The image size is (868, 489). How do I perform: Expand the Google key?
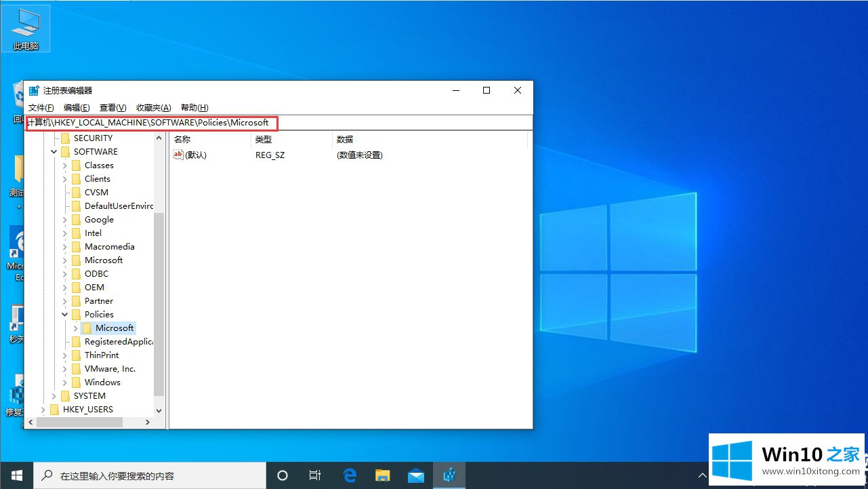click(65, 220)
